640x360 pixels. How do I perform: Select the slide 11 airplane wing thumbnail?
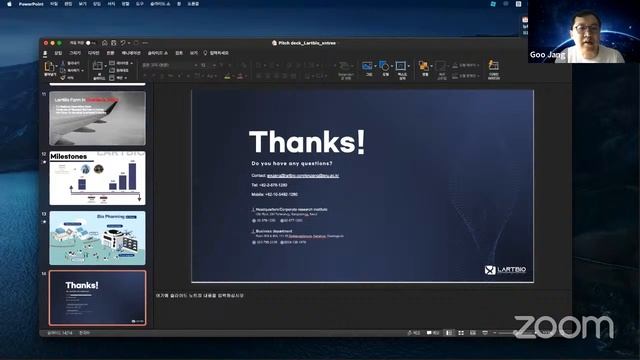(98, 118)
